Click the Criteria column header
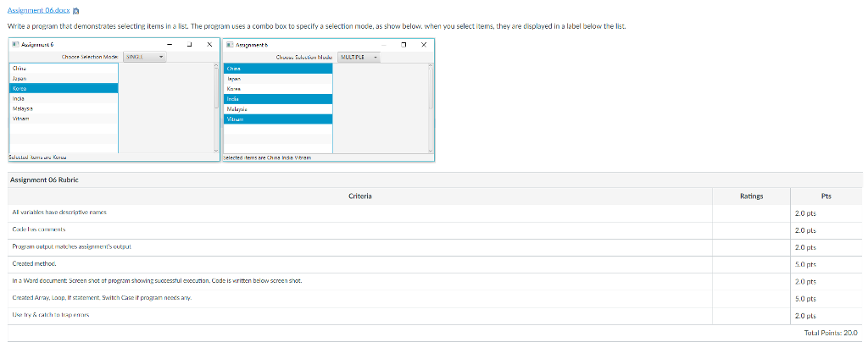Screen dimensions: 868x348 coord(359,196)
